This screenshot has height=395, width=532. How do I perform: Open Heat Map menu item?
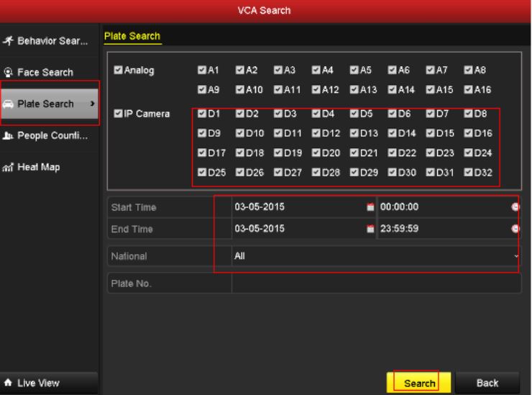[49, 167]
